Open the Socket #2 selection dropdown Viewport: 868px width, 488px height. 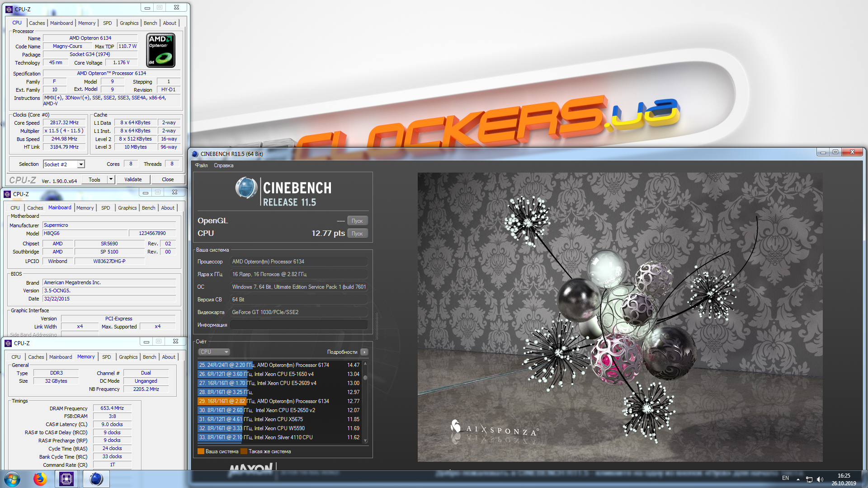81,164
